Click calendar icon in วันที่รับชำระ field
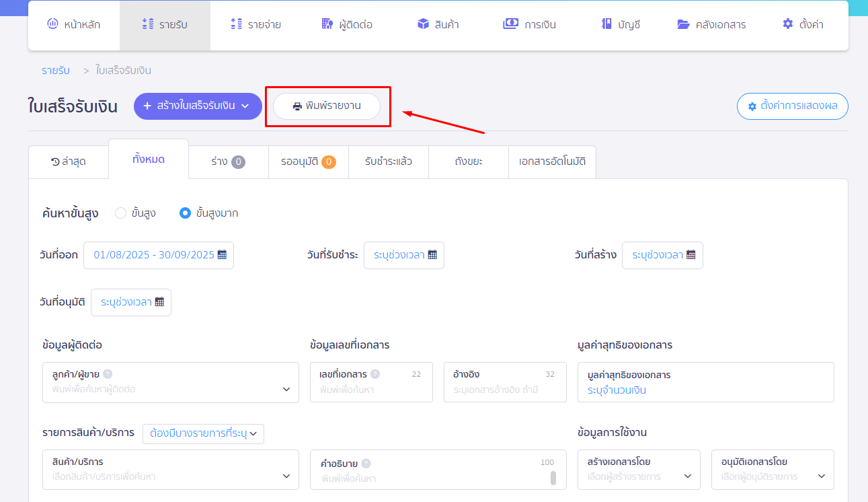This screenshot has height=502, width=868. click(x=432, y=255)
